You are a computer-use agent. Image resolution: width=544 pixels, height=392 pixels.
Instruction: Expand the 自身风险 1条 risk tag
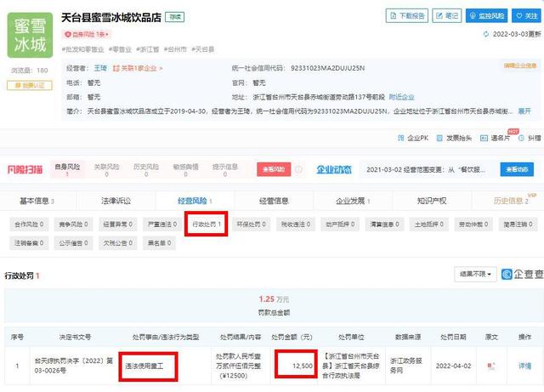click(88, 34)
